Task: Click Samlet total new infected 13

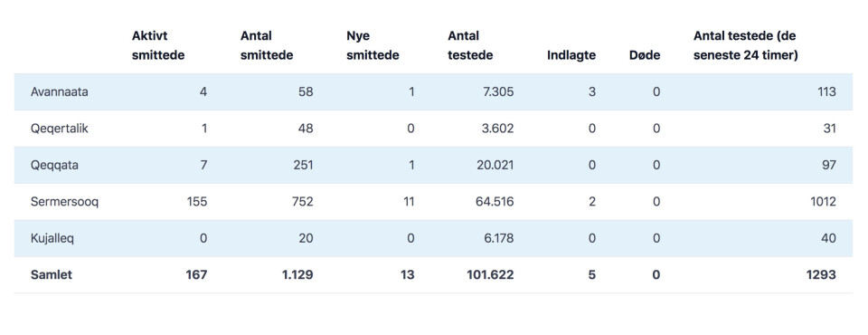Action: (x=408, y=275)
